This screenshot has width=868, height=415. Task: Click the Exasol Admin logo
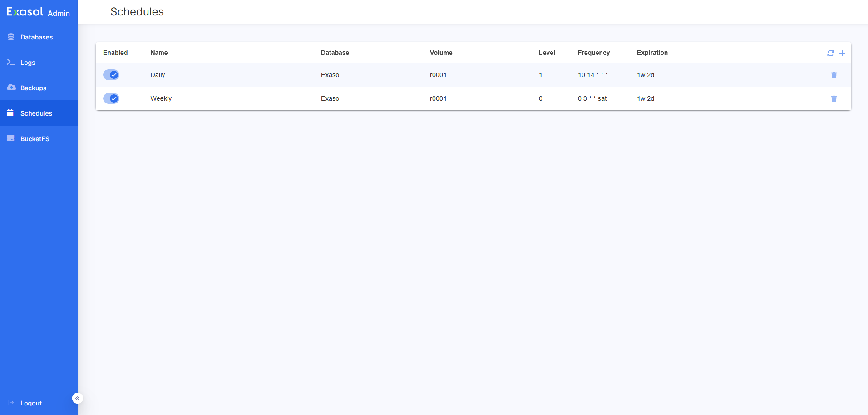(38, 12)
